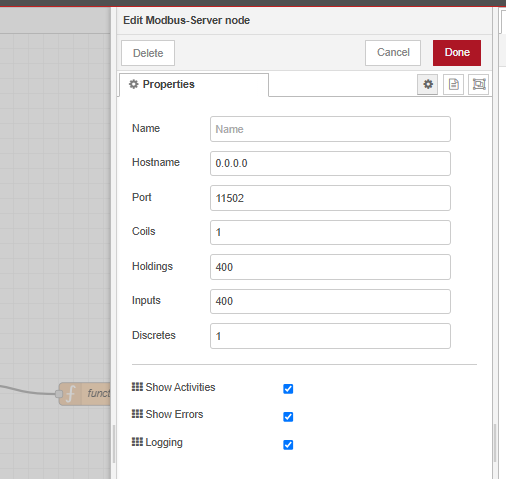This screenshot has height=479, width=506.
Task: Click grid icon beside Show Activities
Action: click(x=137, y=387)
